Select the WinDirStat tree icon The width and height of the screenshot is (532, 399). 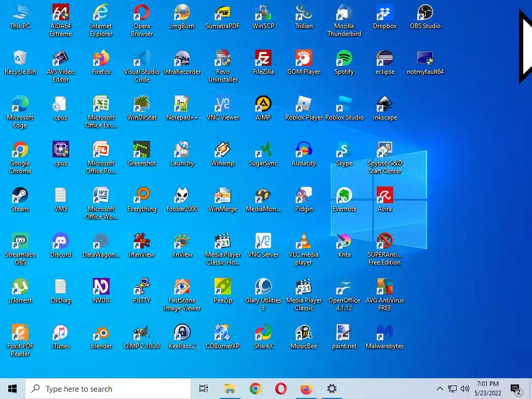[141, 109]
